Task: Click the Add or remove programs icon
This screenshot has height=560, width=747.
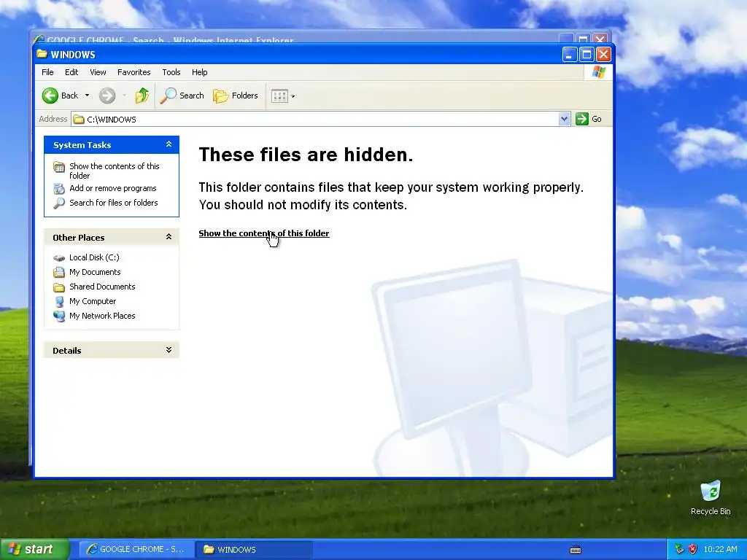Action: 59,189
